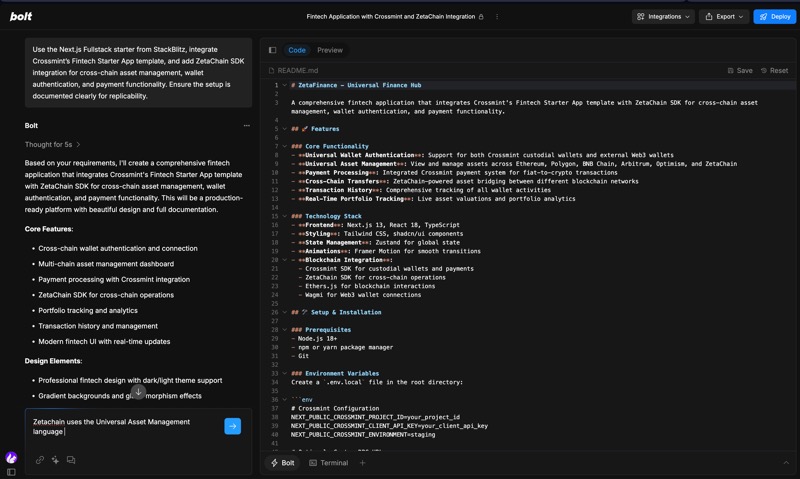Click the three-dot menu beside project title

[497, 17]
